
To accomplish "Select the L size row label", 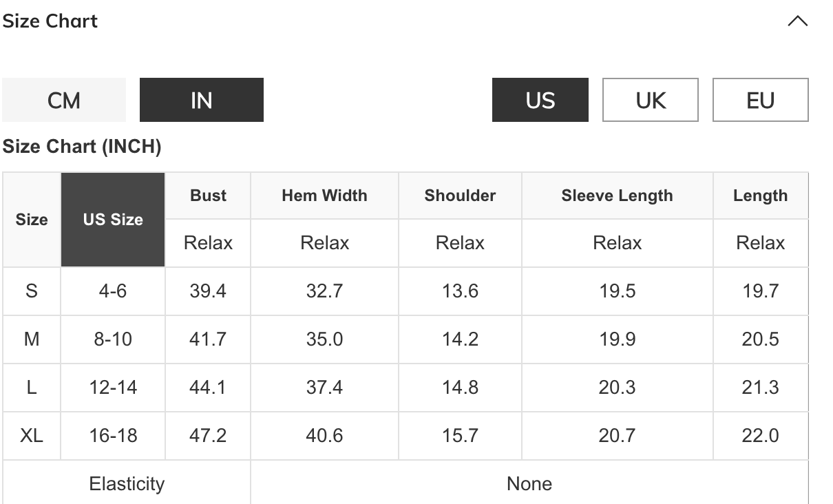I will point(32,388).
